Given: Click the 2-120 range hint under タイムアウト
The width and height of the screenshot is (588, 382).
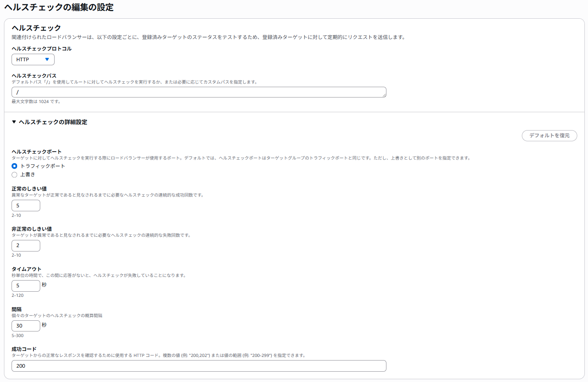Looking at the screenshot, I should (18, 295).
